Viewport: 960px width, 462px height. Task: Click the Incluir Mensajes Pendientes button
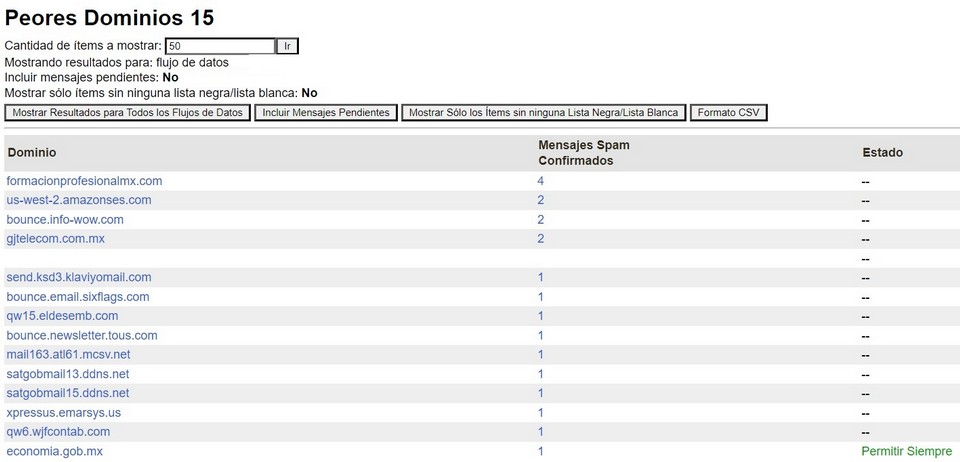pos(325,113)
